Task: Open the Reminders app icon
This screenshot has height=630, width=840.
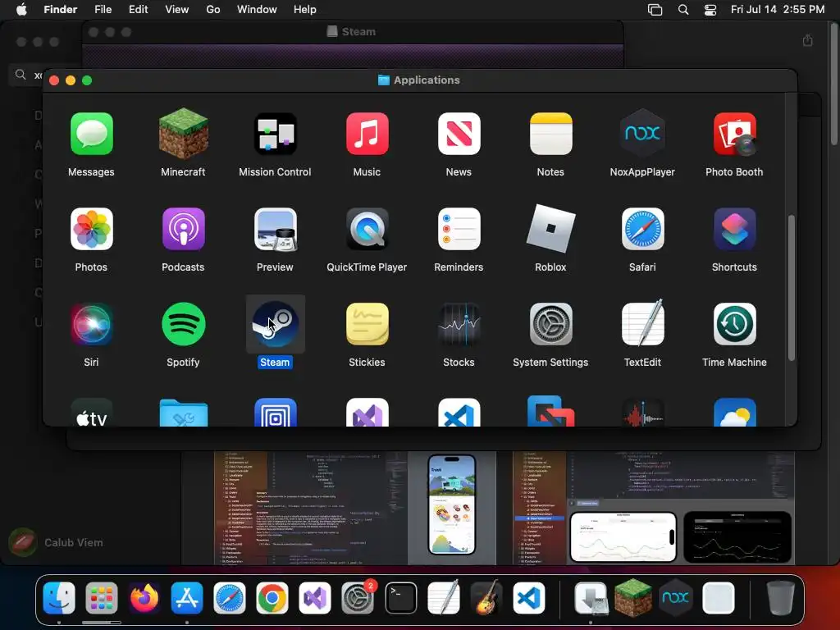Action: [459, 230]
